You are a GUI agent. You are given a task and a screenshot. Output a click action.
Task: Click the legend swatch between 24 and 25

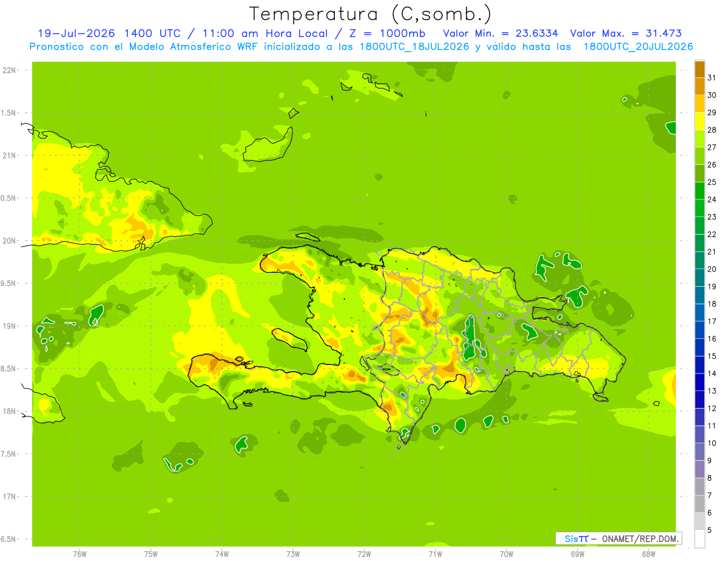(x=699, y=191)
